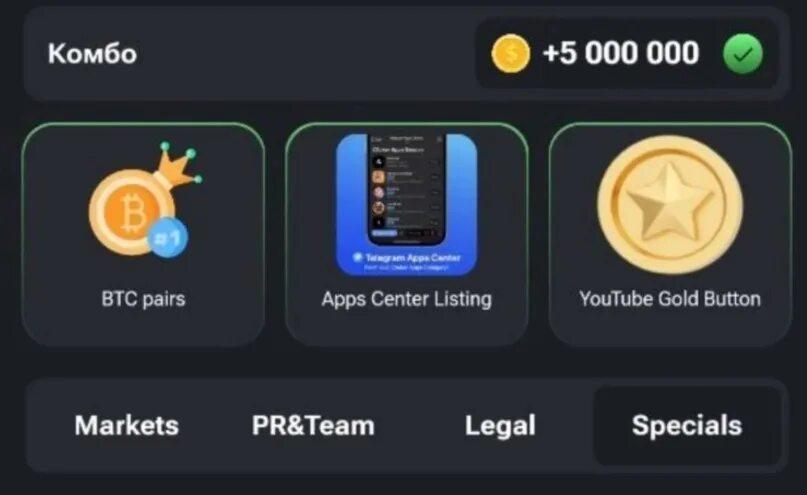
Task: Click the Комбо heading
Action: pos(93,54)
